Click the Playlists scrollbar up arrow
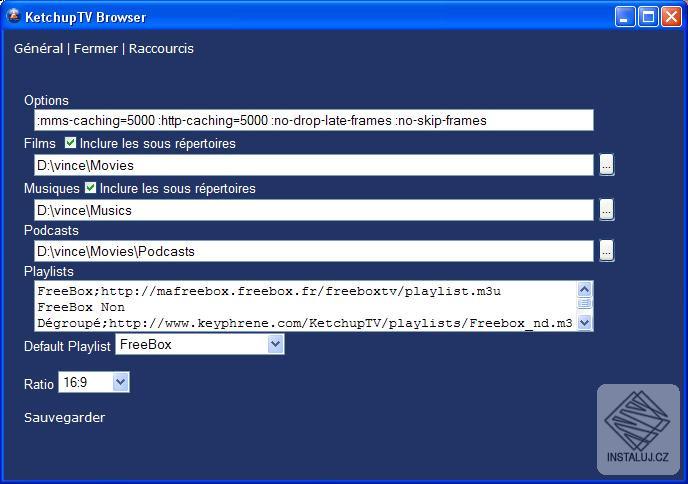Viewport: 688px width, 484px height. [x=584, y=289]
